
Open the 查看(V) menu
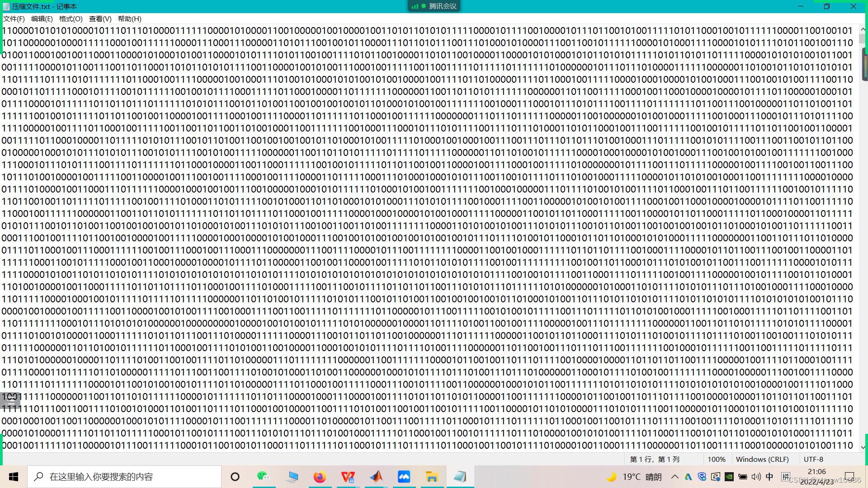point(100,19)
